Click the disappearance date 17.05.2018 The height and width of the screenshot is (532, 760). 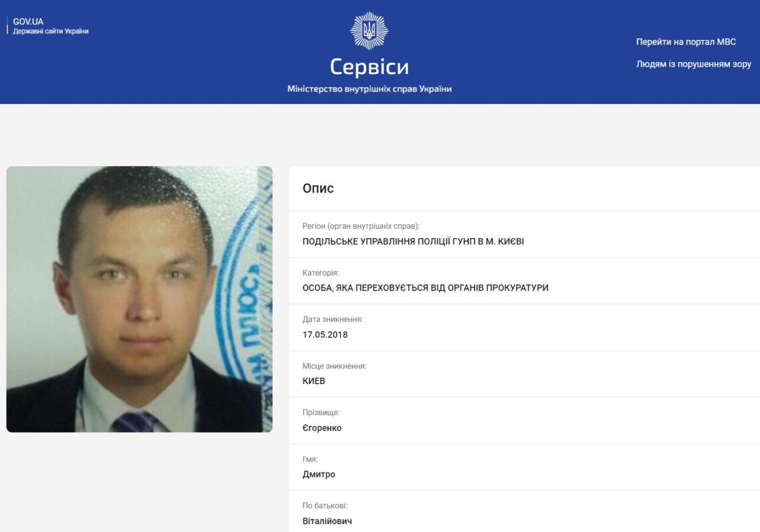tap(325, 335)
